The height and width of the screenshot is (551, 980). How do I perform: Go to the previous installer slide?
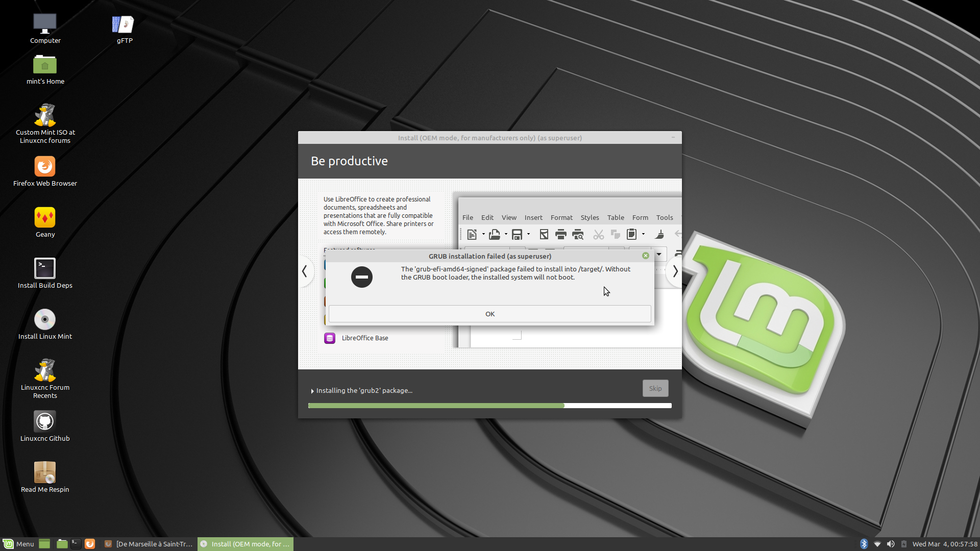pos(305,271)
